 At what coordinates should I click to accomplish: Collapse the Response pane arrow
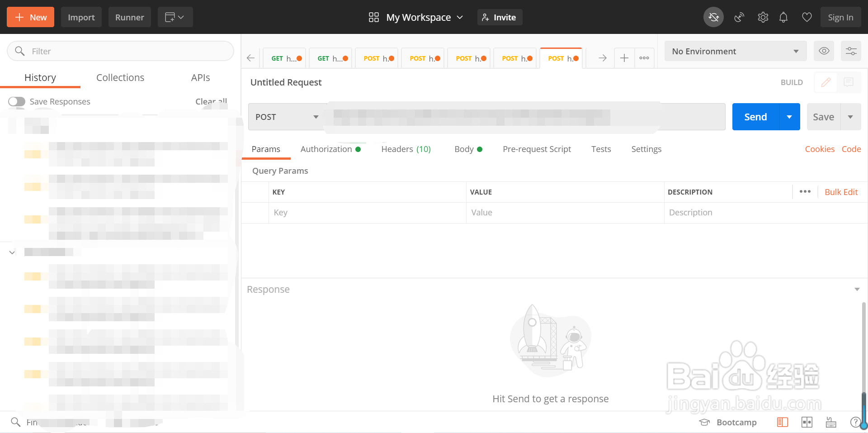[857, 289]
